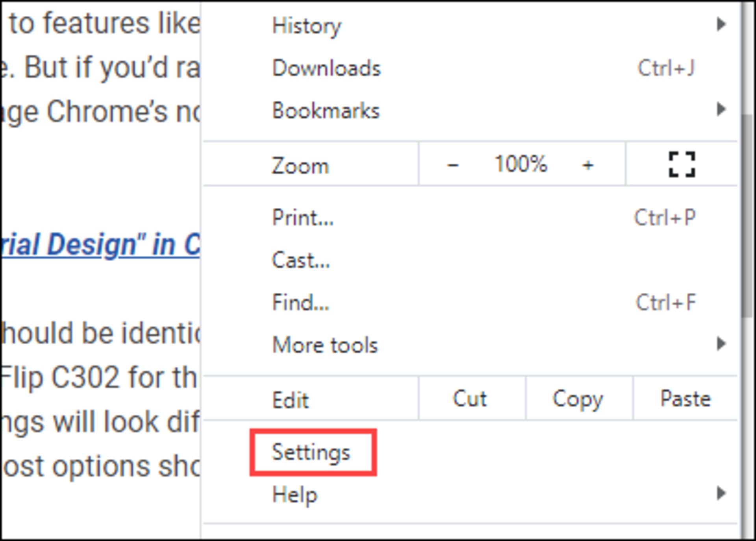The width and height of the screenshot is (756, 541).
Task: Click the zoom out minus button
Action: point(453,164)
